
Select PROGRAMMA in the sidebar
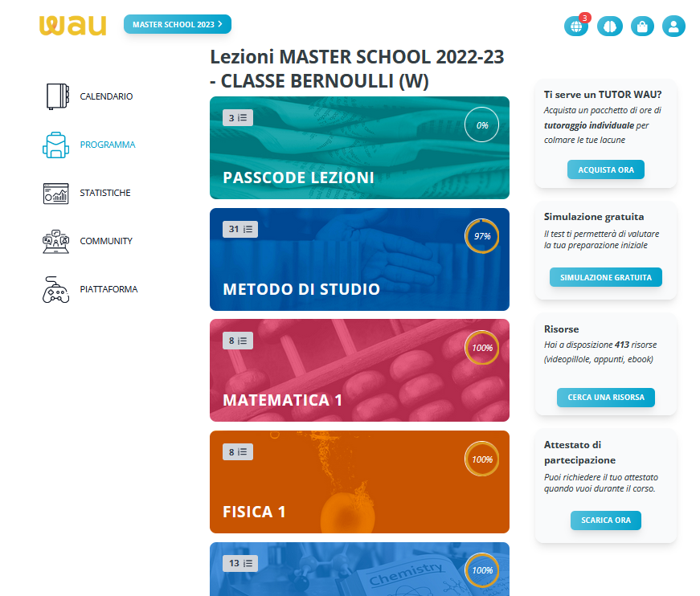coord(108,145)
